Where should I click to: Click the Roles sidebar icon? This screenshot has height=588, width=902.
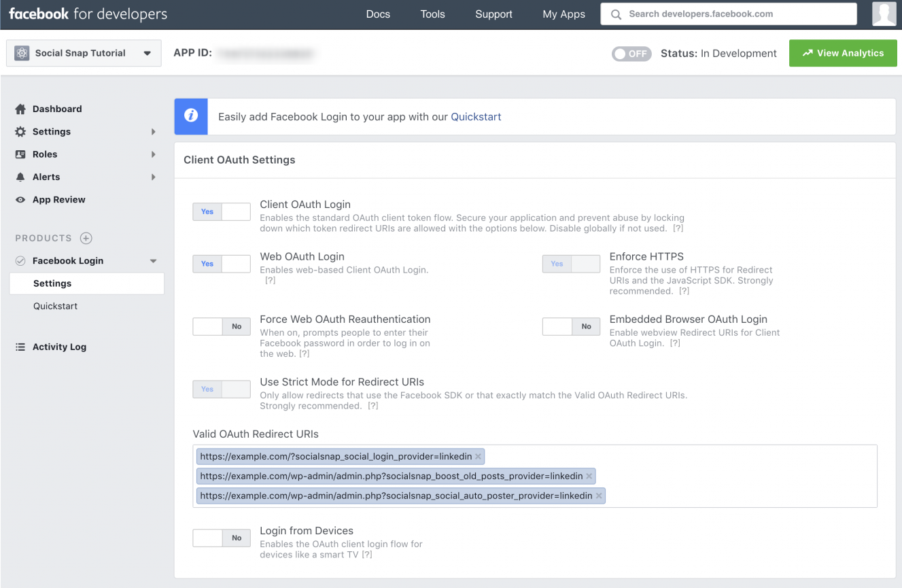[x=22, y=154]
